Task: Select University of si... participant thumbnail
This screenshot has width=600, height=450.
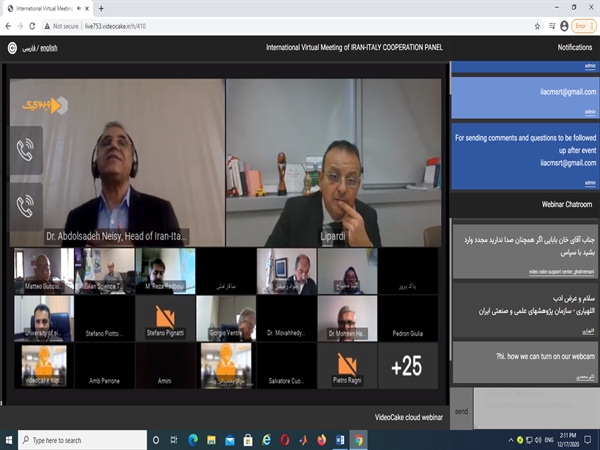Action: (44, 318)
